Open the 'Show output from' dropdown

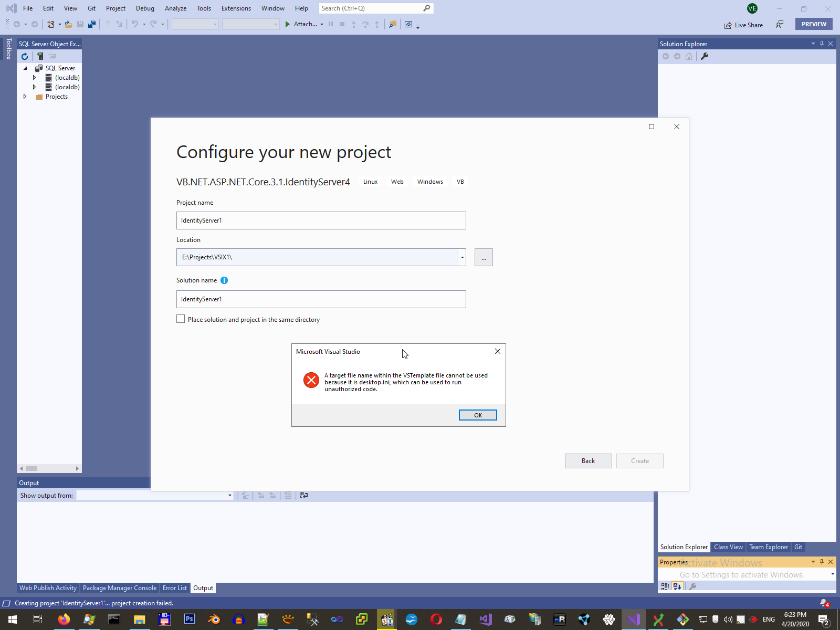[x=229, y=496]
